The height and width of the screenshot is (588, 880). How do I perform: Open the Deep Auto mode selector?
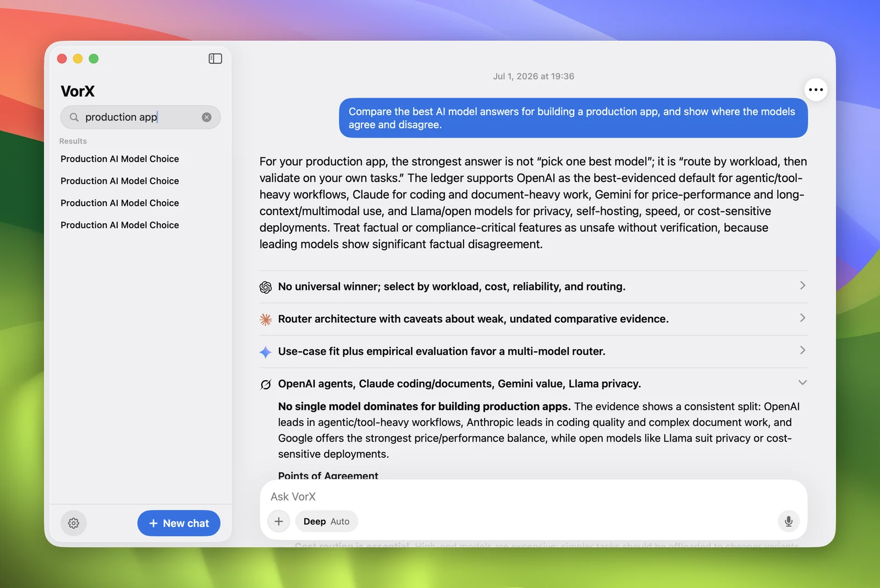(x=327, y=521)
